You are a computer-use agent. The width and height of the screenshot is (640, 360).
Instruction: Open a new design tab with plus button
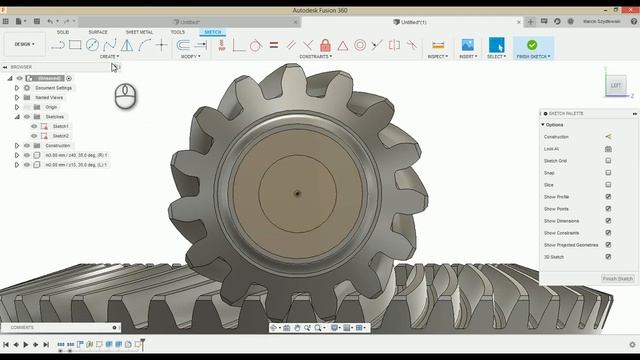click(x=531, y=22)
